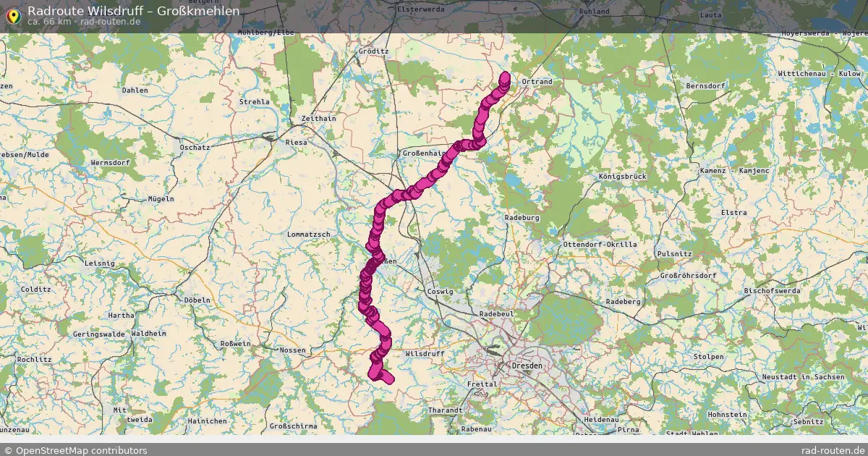Click the Döbeln town label
The image size is (868, 456).
(x=197, y=300)
